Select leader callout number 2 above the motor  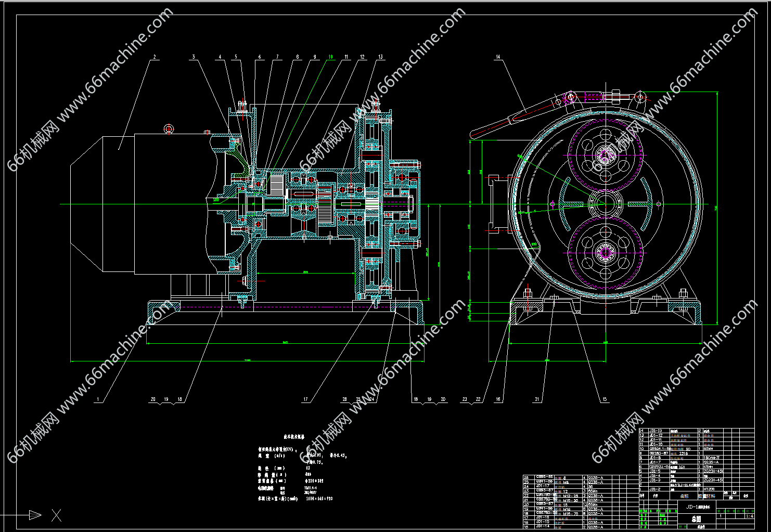pos(155,57)
